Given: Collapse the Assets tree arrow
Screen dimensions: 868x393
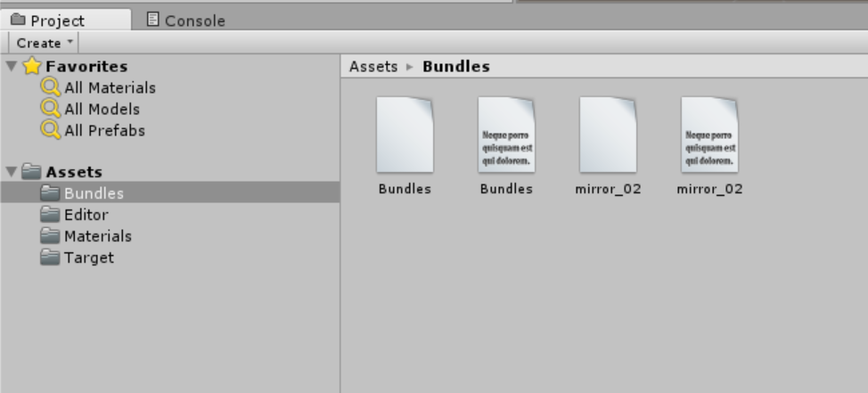Looking at the screenshot, I should 11,171.
